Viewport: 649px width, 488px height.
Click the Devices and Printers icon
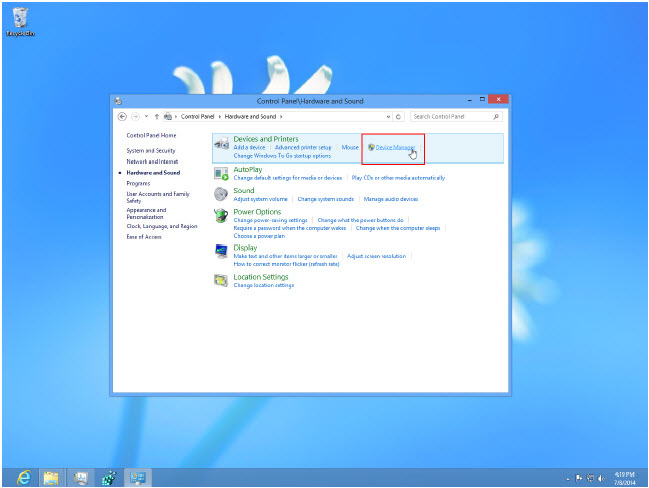[221, 145]
